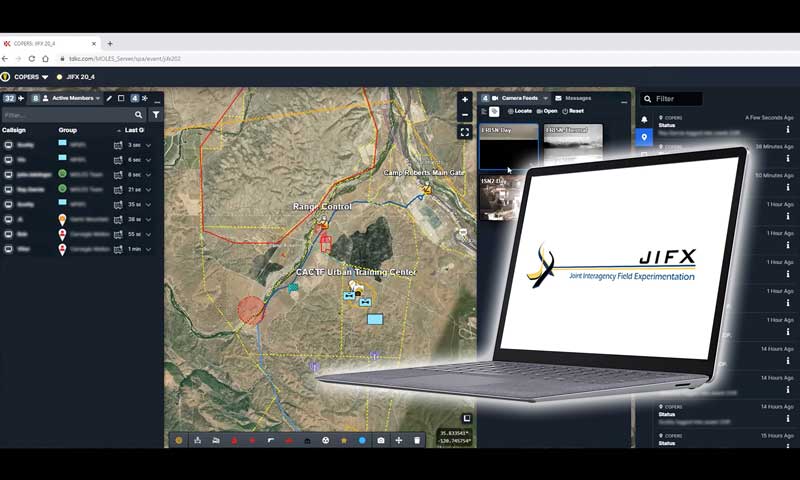Select the blue circle marker tool
The width and height of the screenshot is (800, 480).
[362, 440]
